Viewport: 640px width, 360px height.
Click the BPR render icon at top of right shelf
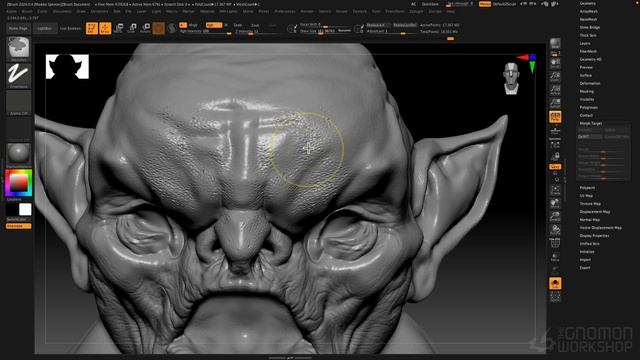(x=555, y=44)
